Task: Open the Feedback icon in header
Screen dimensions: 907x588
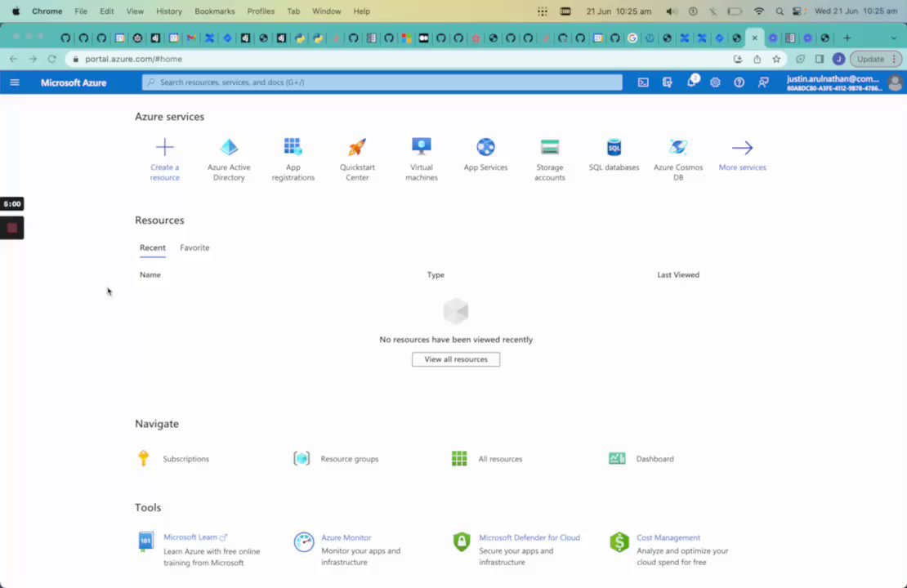Action: (x=763, y=82)
